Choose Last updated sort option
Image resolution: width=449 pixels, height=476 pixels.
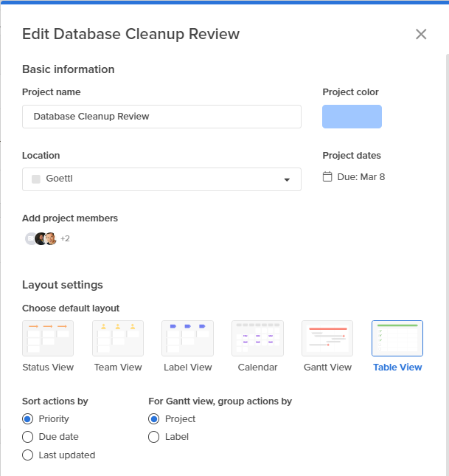coord(27,455)
